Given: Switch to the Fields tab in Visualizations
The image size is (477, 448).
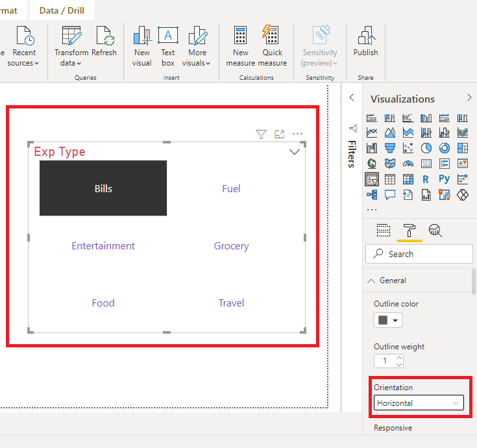Looking at the screenshot, I should pos(384,230).
